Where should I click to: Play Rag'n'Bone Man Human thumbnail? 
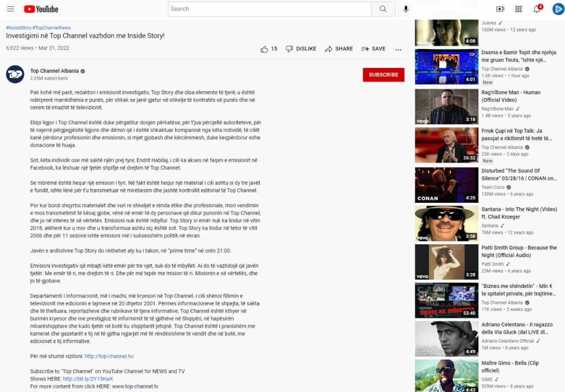point(446,106)
